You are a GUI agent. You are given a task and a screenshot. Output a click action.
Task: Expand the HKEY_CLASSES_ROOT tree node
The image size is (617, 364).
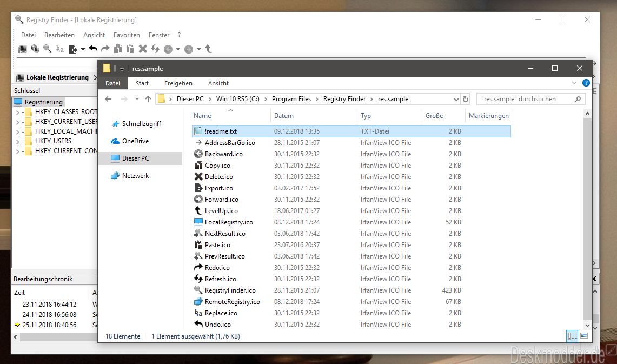17,112
